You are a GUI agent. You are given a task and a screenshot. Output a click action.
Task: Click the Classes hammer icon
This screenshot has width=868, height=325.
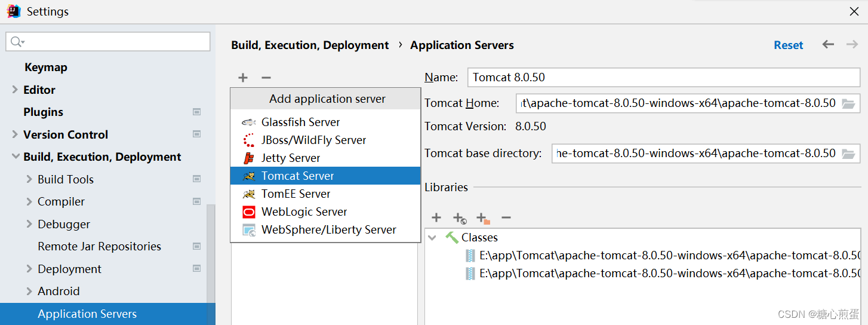[452, 237]
